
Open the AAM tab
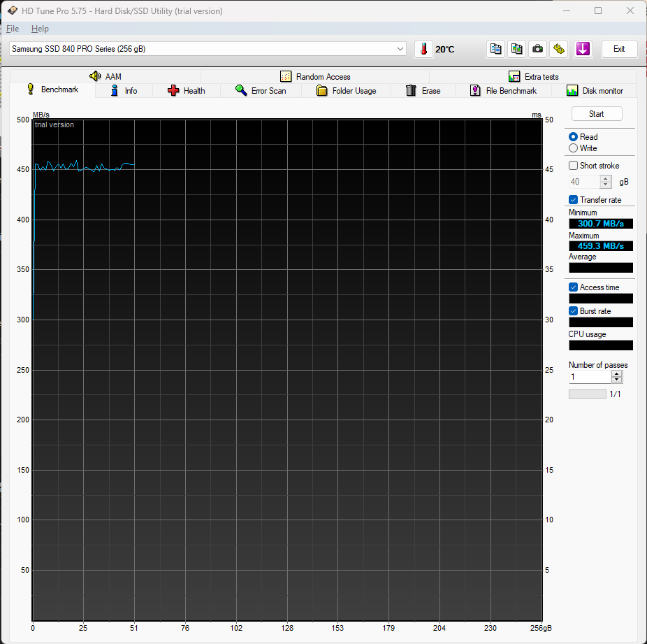tap(106, 76)
